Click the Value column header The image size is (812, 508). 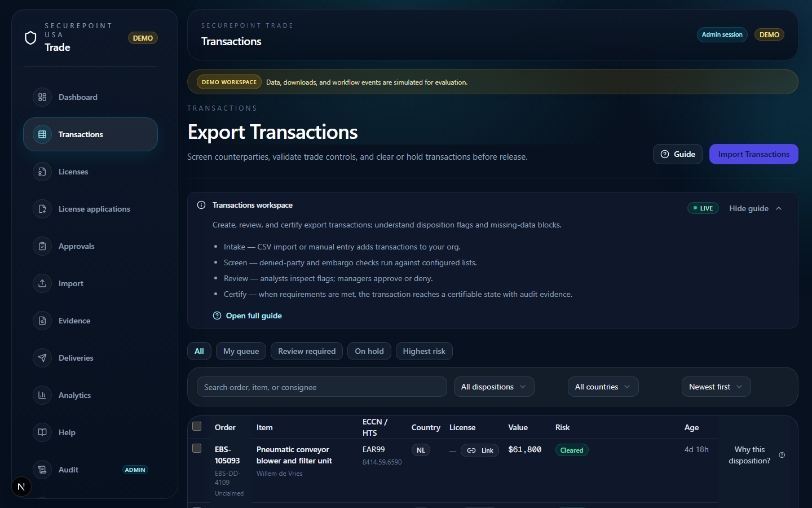(x=518, y=427)
